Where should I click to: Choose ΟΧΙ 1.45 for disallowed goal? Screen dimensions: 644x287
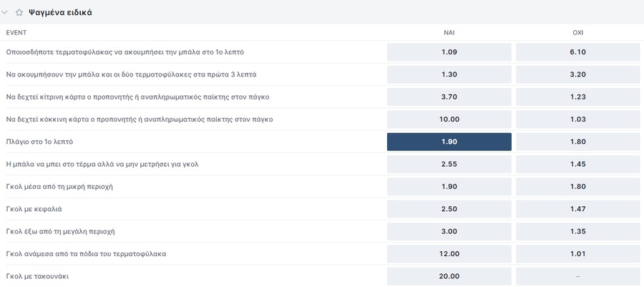[x=578, y=164]
